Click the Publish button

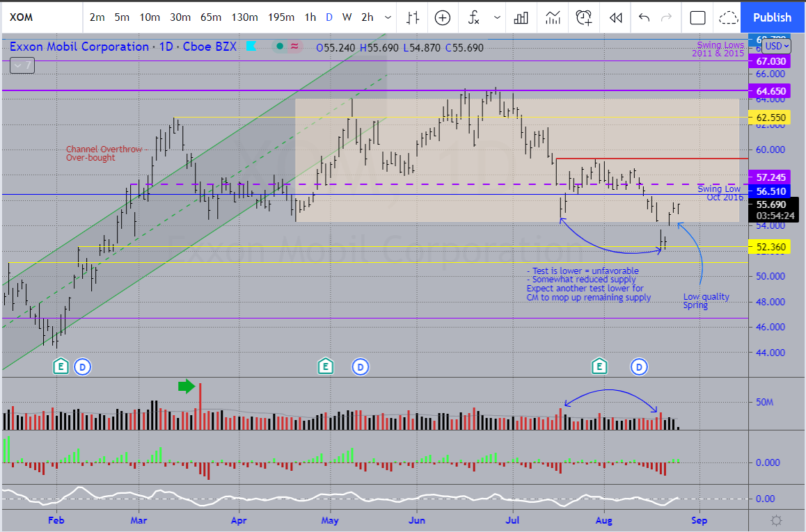(772, 17)
